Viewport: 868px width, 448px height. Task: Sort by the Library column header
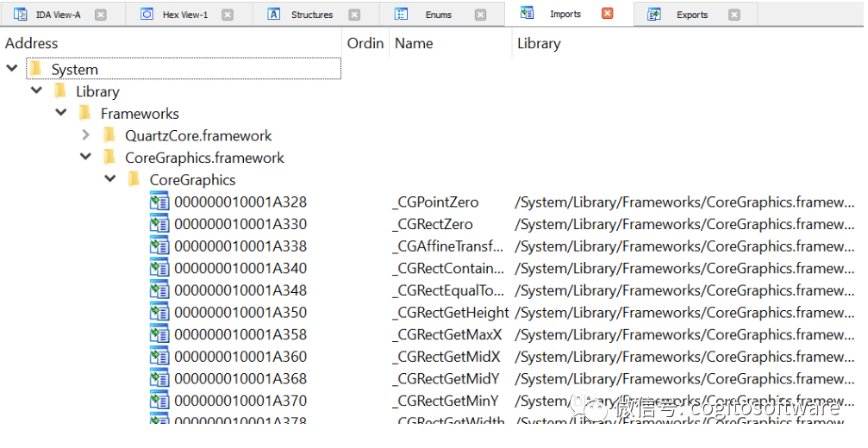point(539,43)
